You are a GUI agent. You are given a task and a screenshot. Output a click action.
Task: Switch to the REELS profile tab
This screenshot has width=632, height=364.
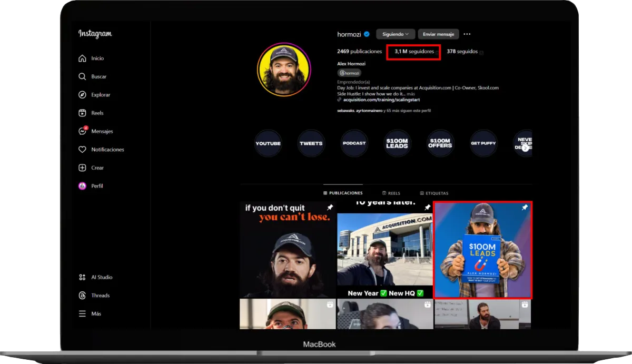(x=391, y=193)
